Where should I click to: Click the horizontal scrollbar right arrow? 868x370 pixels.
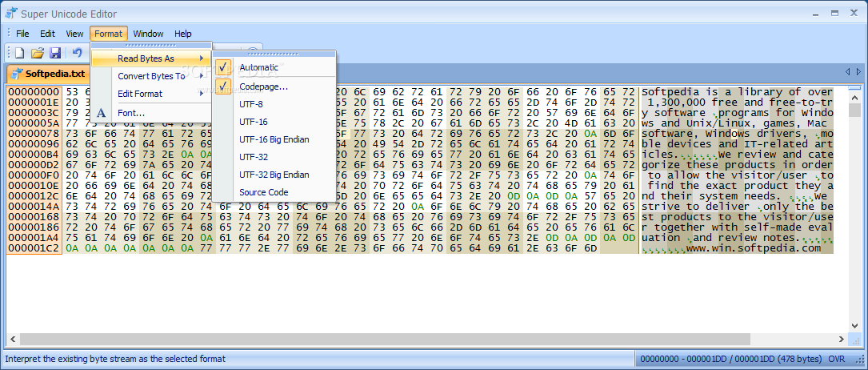click(x=842, y=339)
